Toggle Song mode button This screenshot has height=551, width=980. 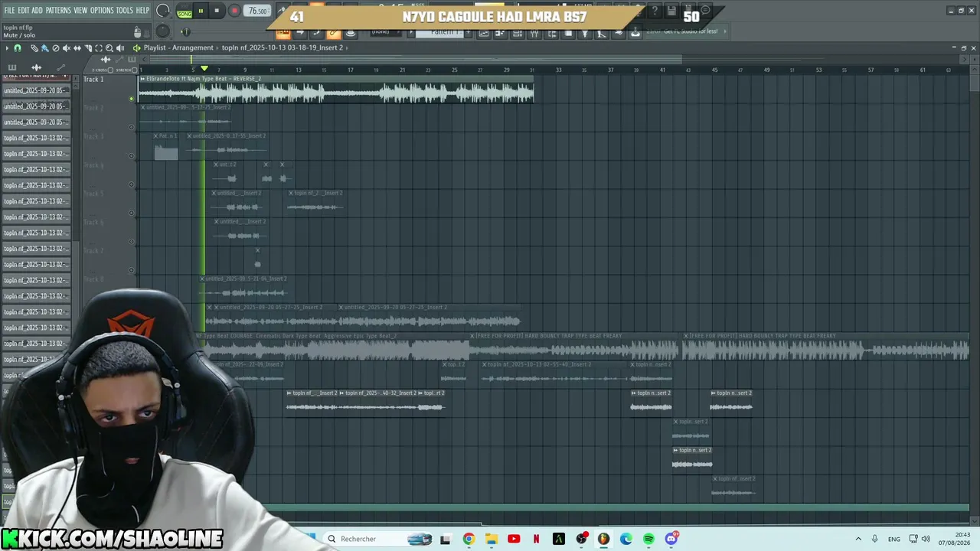click(185, 12)
